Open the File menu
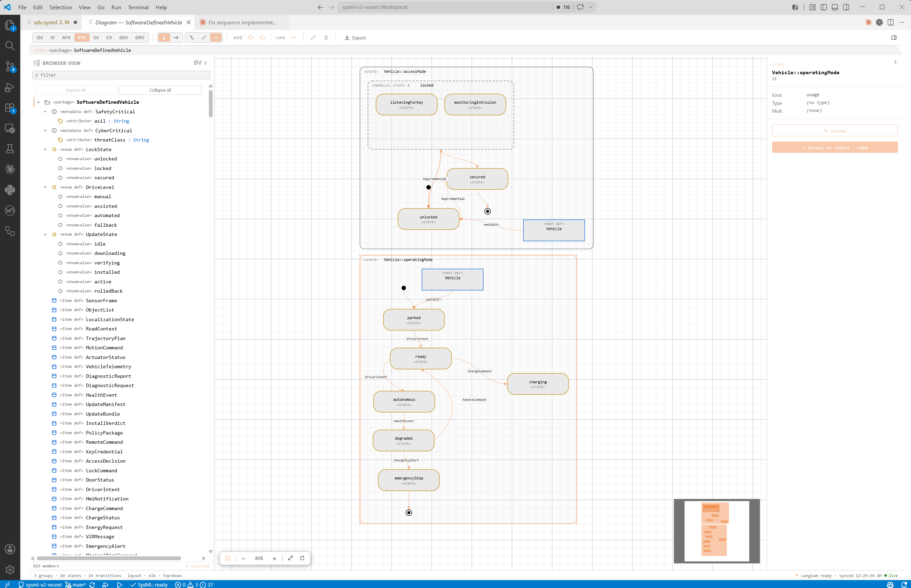This screenshot has width=911, height=588. click(22, 7)
